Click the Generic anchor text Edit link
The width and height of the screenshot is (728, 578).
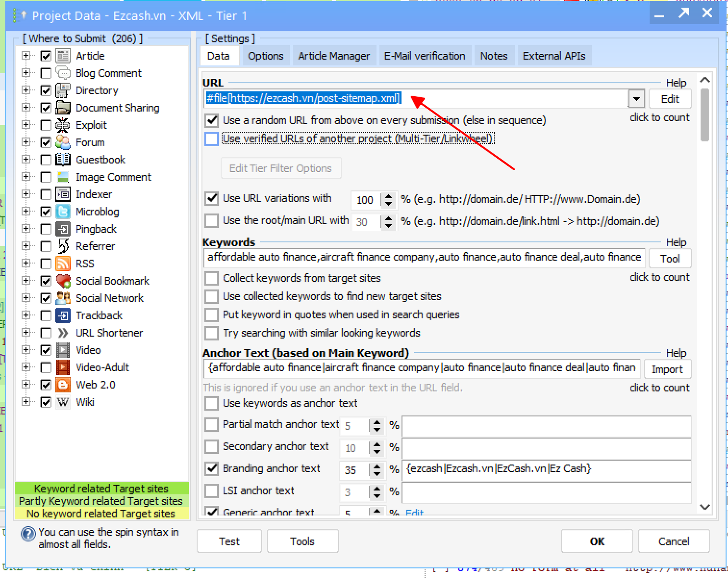414,513
